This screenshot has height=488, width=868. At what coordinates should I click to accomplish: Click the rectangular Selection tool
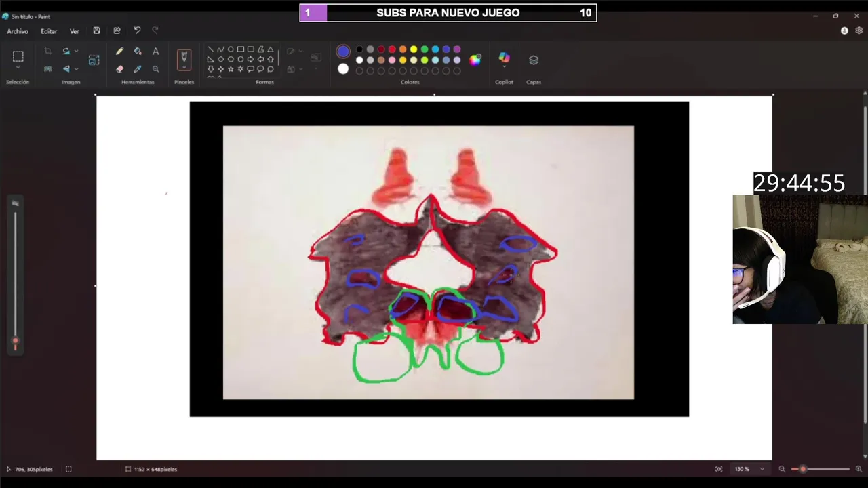[18, 57]
